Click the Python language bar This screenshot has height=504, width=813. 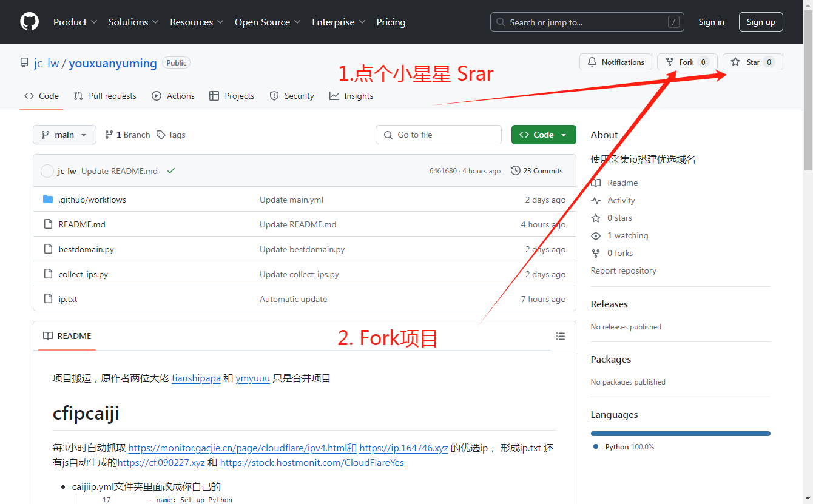(680, 434)
